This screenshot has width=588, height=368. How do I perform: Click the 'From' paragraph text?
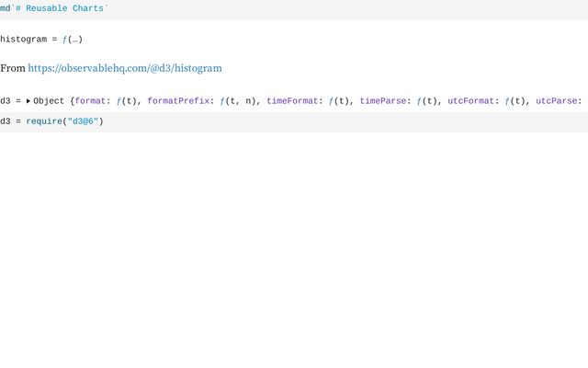[13, 68]
